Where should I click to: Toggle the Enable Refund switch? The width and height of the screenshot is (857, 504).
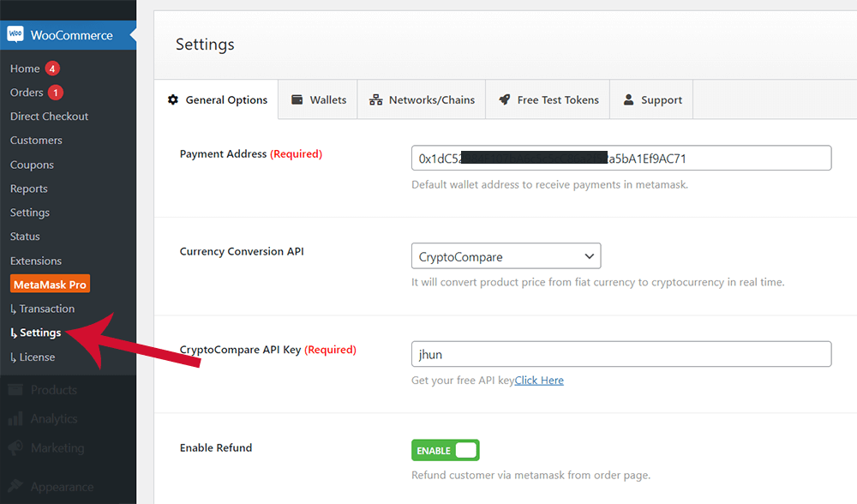[x=446, y=451]
